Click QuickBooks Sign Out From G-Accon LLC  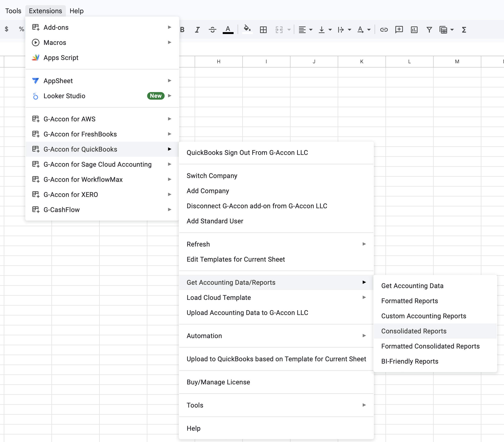click(x=276, y=153)
